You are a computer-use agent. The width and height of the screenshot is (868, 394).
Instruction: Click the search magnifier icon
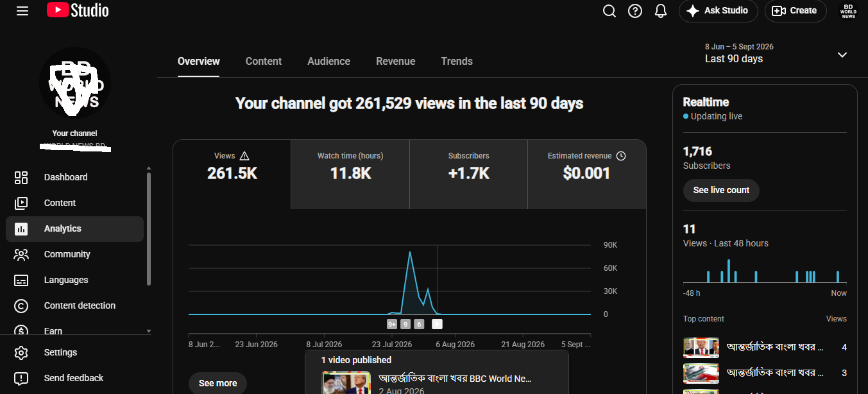tap(609, 11)
